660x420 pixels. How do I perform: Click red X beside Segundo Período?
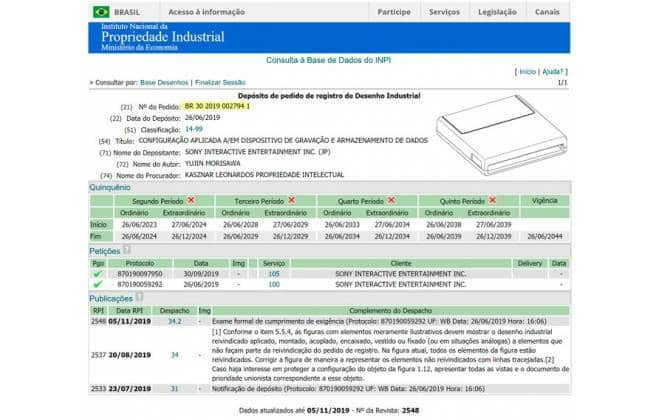[191, 200]
